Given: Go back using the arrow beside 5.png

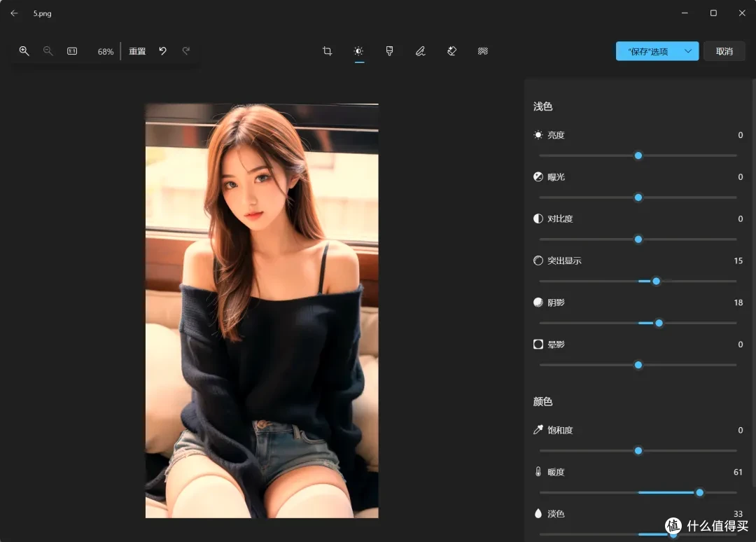Looking at the screenshot, I should pyautogui.click(x=14, y=13).
